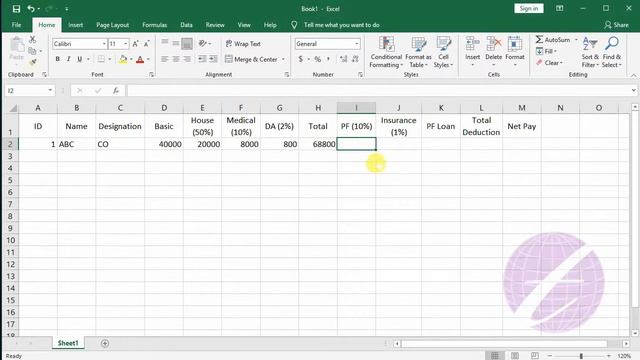
Task: Increase the cell indent
Action: 213,59
